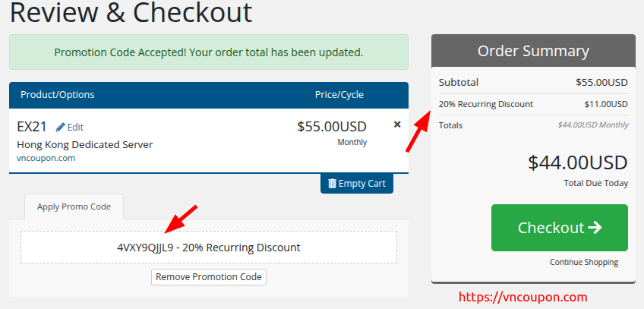Select the 4VXY9QJJL9 promo code box
This screenshot has height=309, width=644.
[x=209, y=248]
